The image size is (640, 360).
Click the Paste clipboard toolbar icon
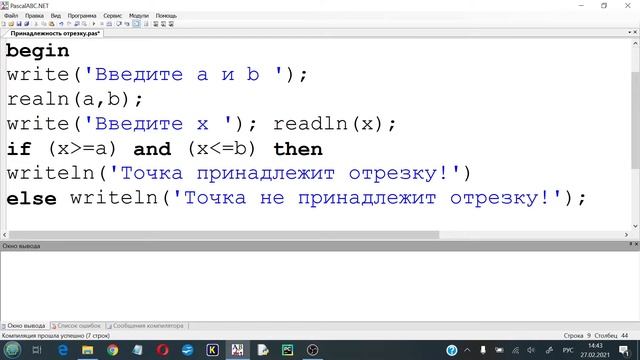[51, 24]
